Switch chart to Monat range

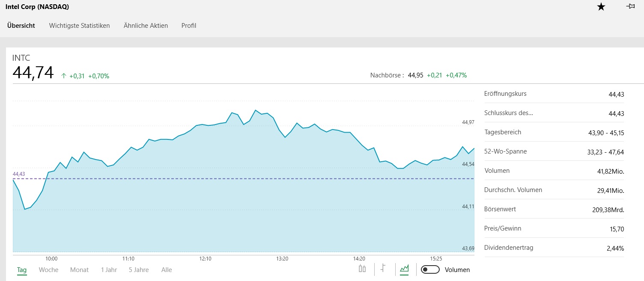click(x=79, y=270)
